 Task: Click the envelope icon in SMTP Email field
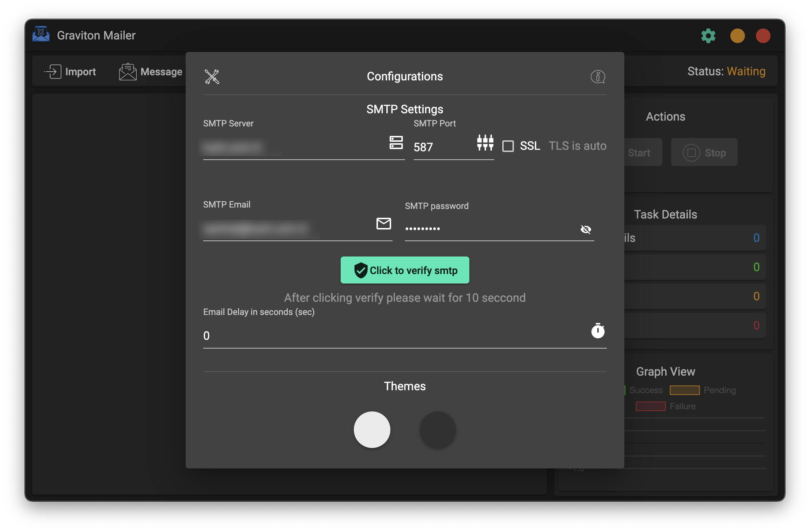click(383, 224)
